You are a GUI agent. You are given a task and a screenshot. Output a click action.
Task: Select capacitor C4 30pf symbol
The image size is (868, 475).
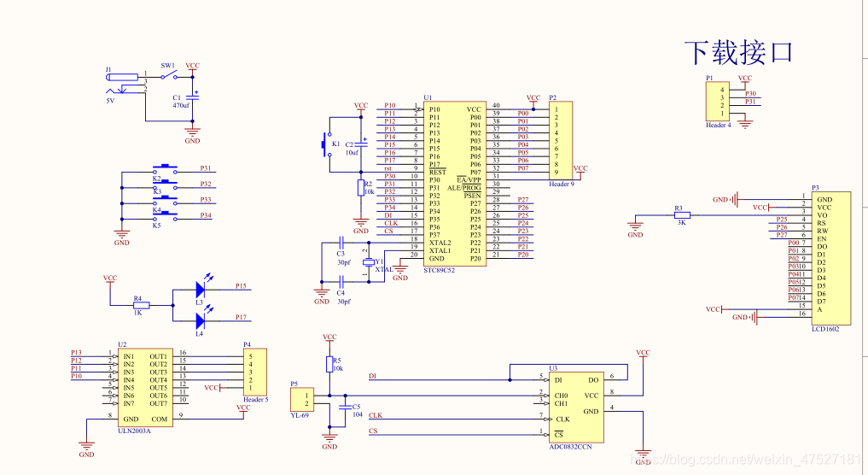pos(341,282)
